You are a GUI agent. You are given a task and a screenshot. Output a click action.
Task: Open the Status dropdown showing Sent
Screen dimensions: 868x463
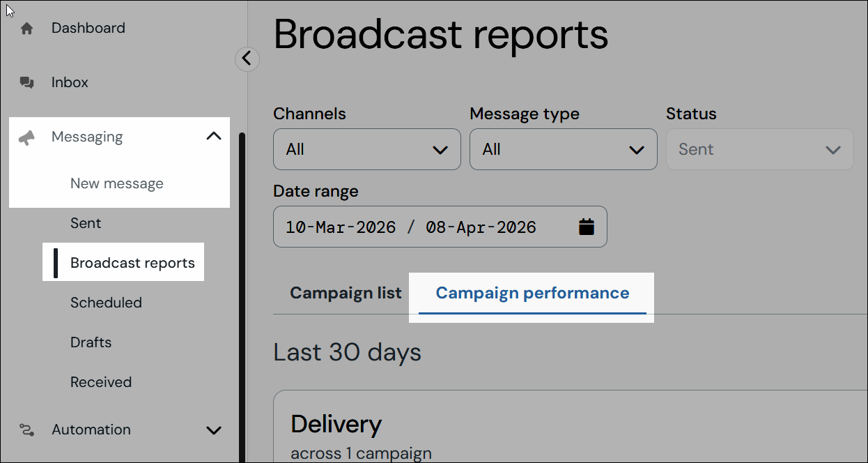pos(760,149)
